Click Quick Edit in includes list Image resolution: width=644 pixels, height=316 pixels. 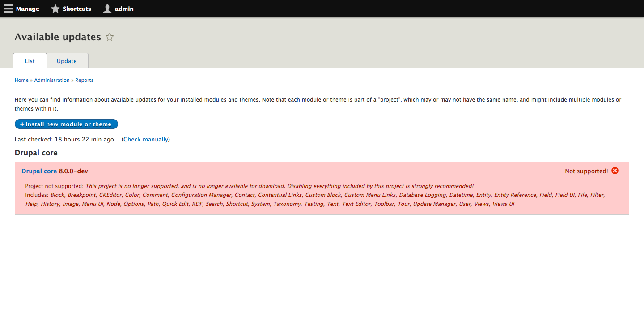[x=175, y=204]
